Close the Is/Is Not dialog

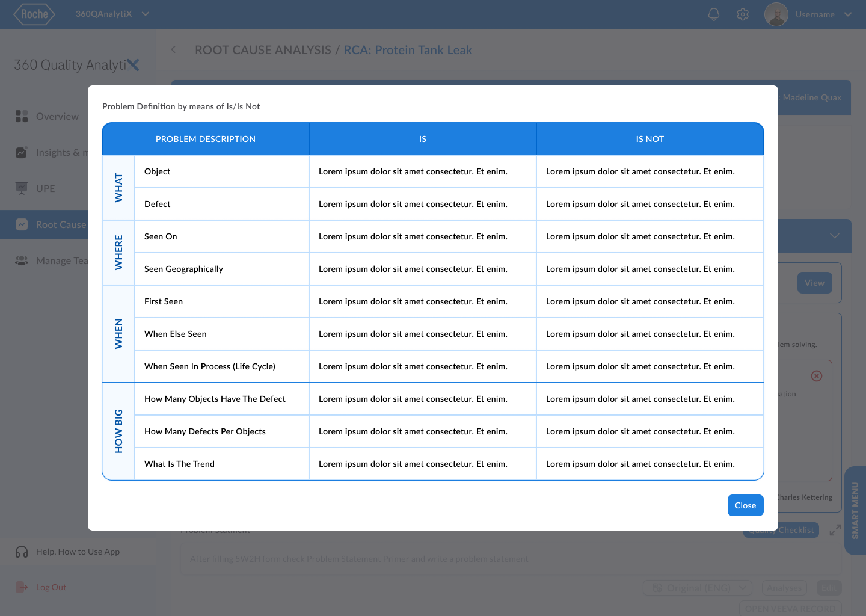tap(745, 505)
